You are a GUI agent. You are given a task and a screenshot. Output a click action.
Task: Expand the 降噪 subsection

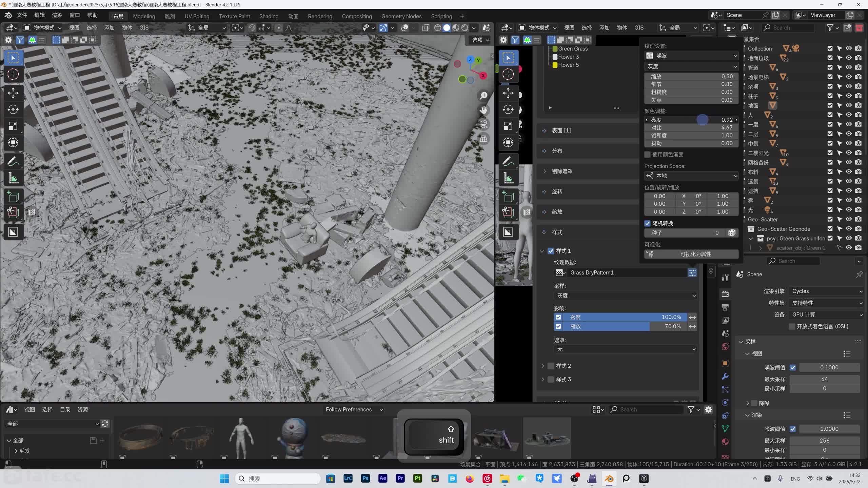(x=748, y=403)
